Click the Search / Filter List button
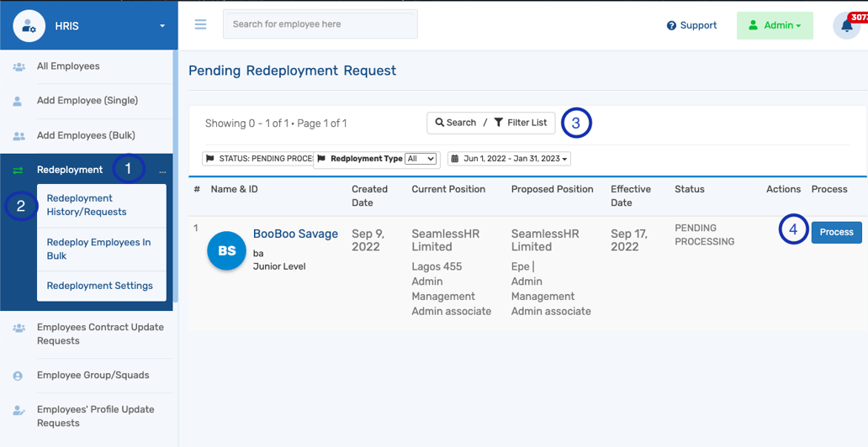The image size is (868, 447). (490, 123)
